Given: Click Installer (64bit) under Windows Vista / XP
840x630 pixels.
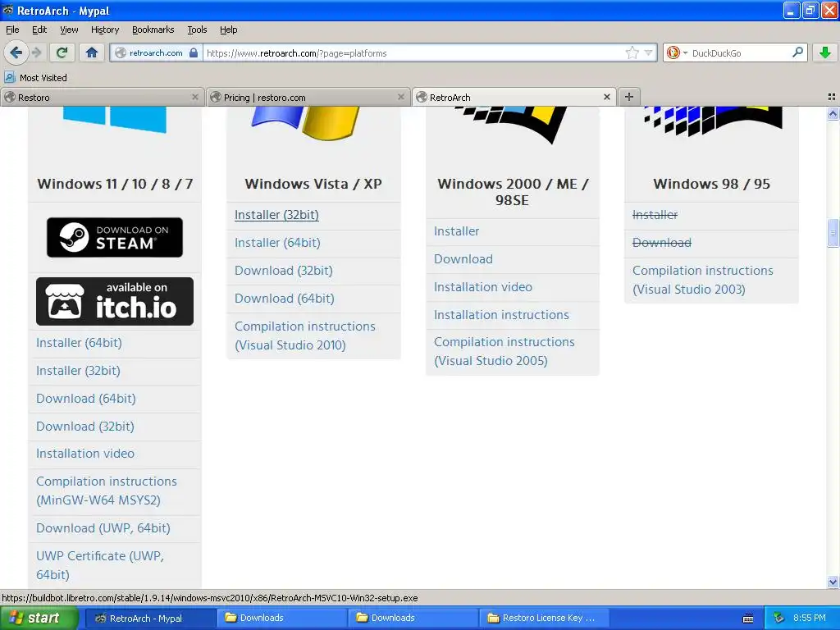Looking at the screenshot, I should coord(277,242).
